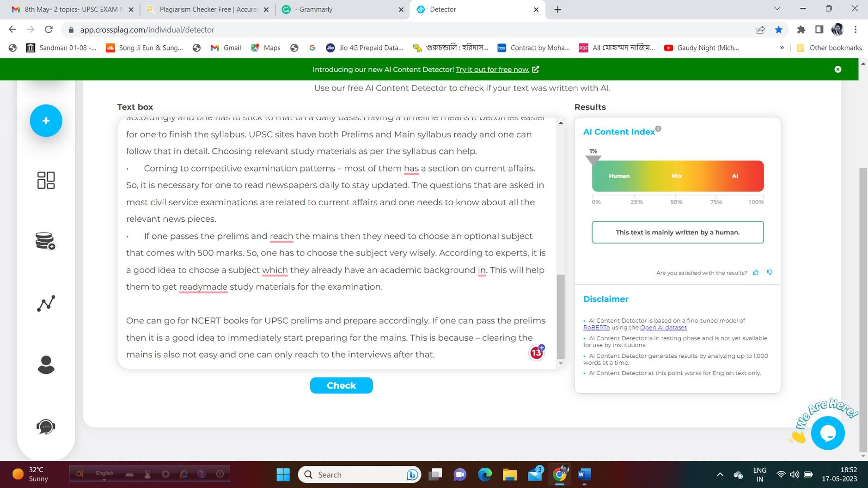Close the Grammarly tab
Viewport: 868px width, 488px height.
401,9
